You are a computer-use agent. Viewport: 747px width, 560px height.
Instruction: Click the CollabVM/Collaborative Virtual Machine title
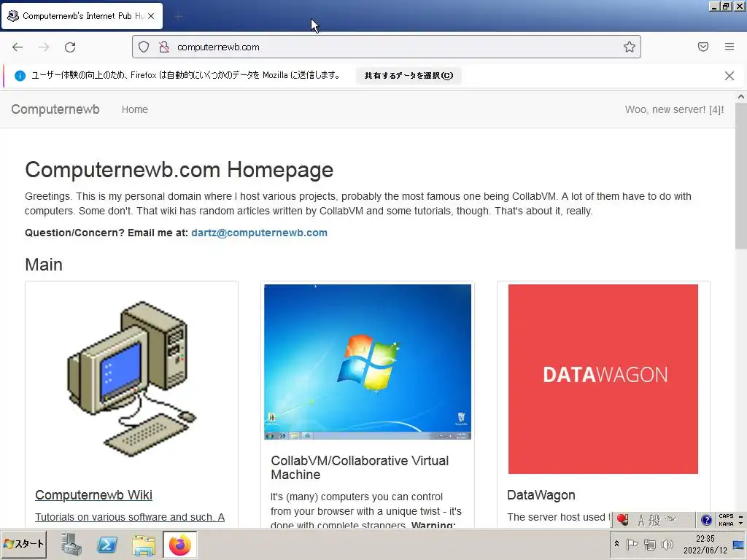pos(360,467)
